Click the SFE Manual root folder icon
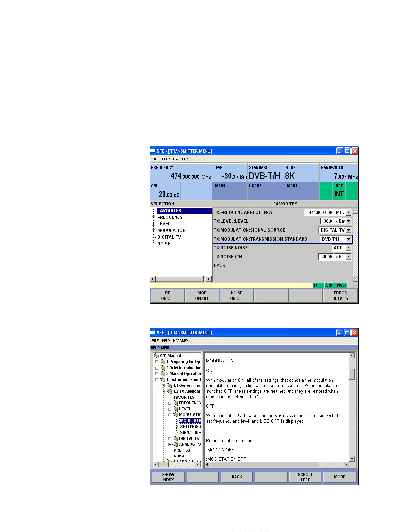 [x=156, y=356]
